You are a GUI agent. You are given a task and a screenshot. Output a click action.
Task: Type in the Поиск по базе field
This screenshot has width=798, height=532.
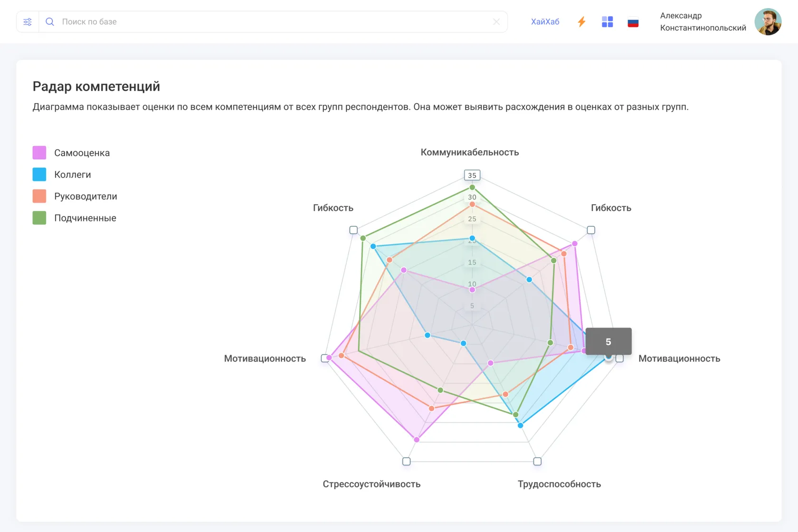[x=271, y=22]
